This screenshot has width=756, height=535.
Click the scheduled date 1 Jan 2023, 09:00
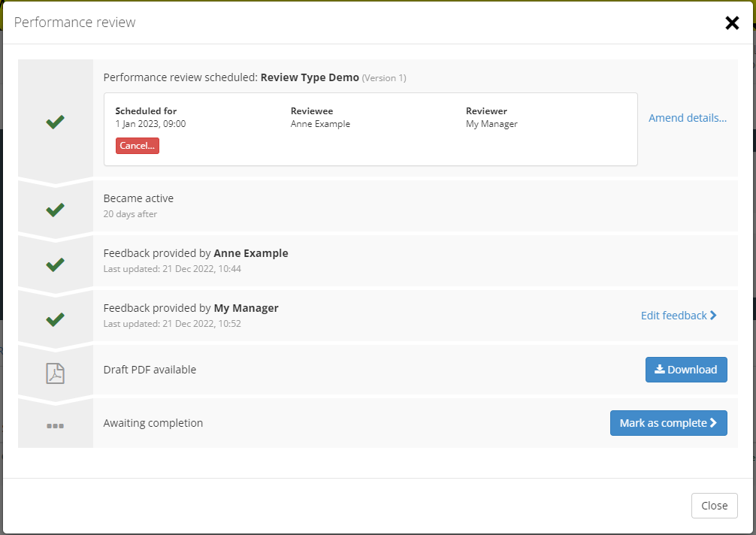150,124
